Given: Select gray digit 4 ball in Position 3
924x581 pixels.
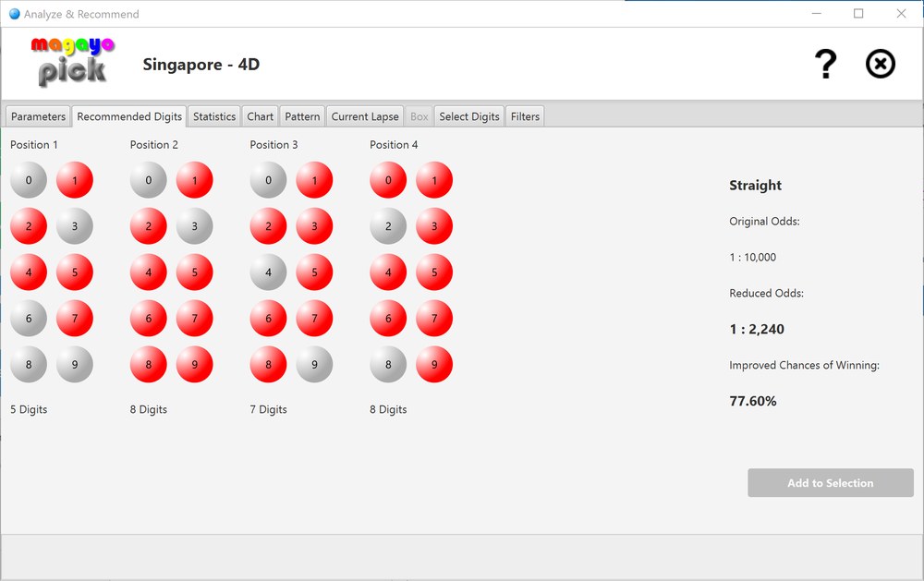Looking at the screenshot, I should (268, 272).
